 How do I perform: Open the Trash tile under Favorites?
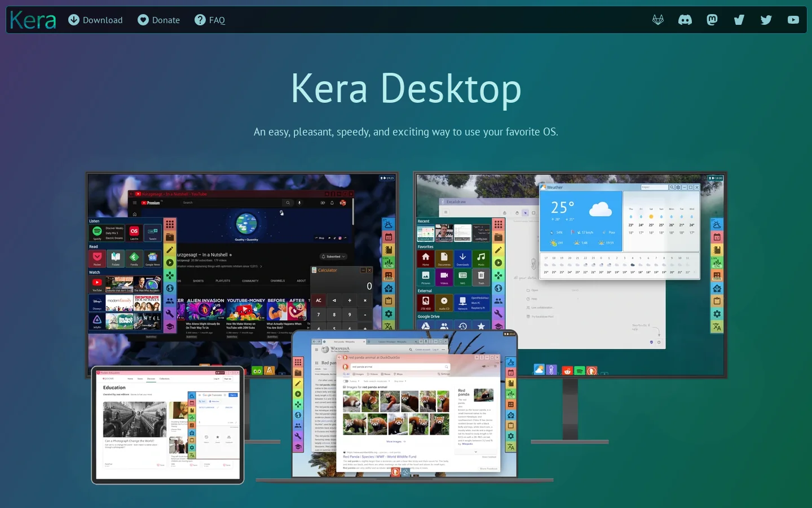[481, 277]
